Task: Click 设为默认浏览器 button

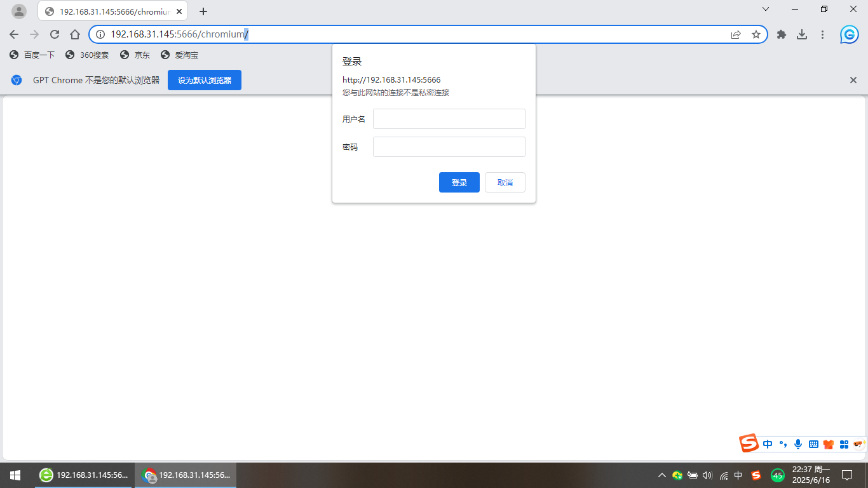Action: 205,80
